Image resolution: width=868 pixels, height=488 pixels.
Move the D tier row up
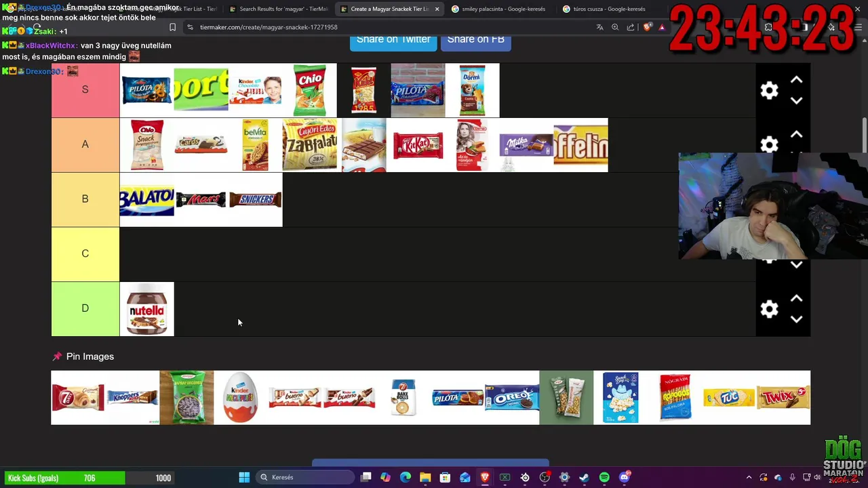tap(796, 298)
